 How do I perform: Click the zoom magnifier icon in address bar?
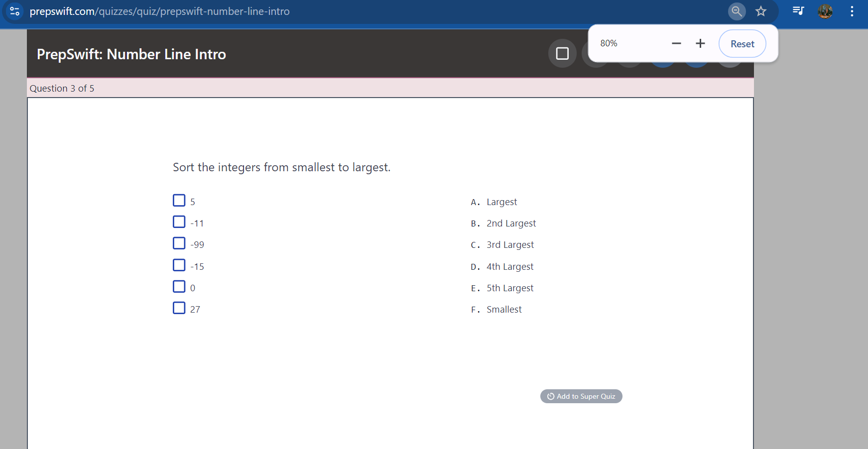[737, 11]
